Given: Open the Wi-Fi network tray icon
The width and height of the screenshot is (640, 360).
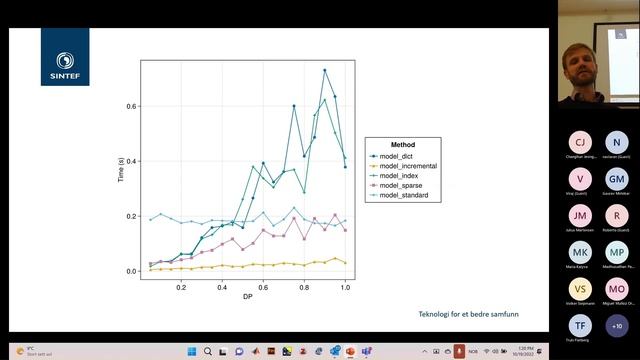Looking at the screenshot, I should pos(487,351).
